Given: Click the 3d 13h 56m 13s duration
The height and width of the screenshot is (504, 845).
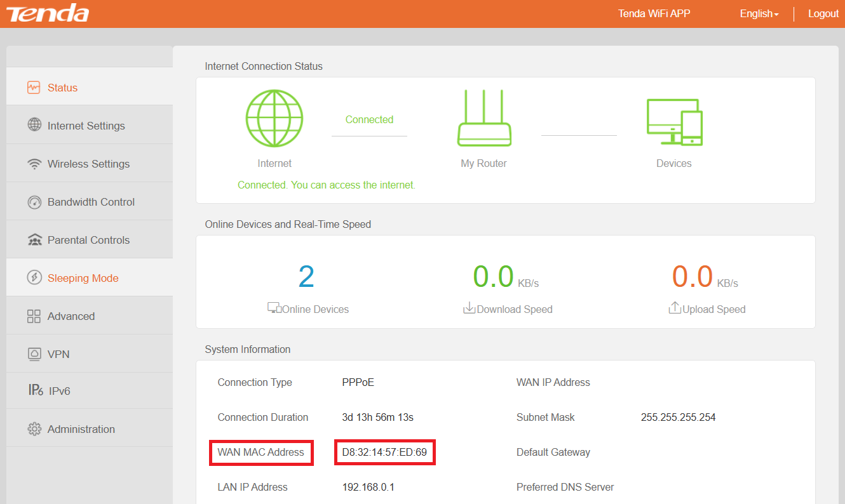Looking at the screenshot, I should [377, 417].
